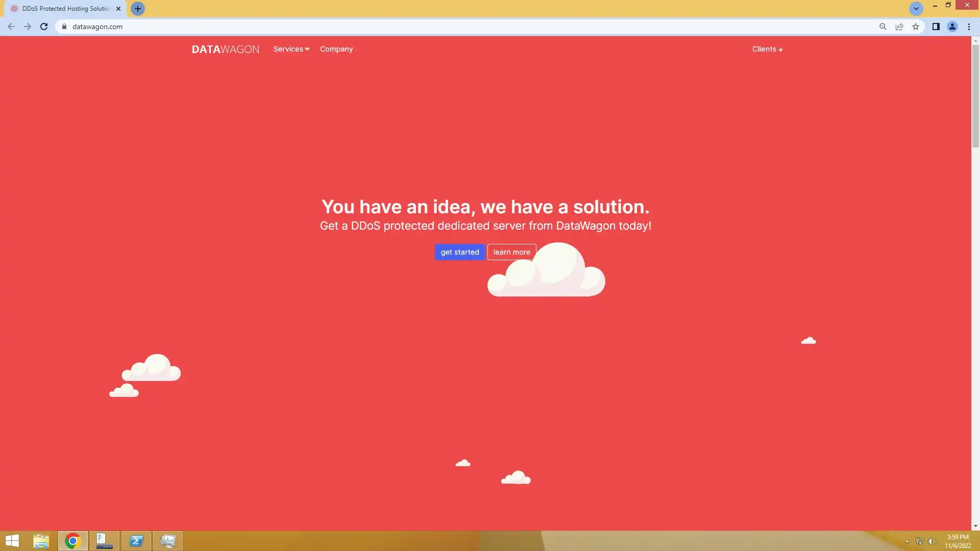Open a new tab with plus icon
980x551 pixels.
[137, 9]
